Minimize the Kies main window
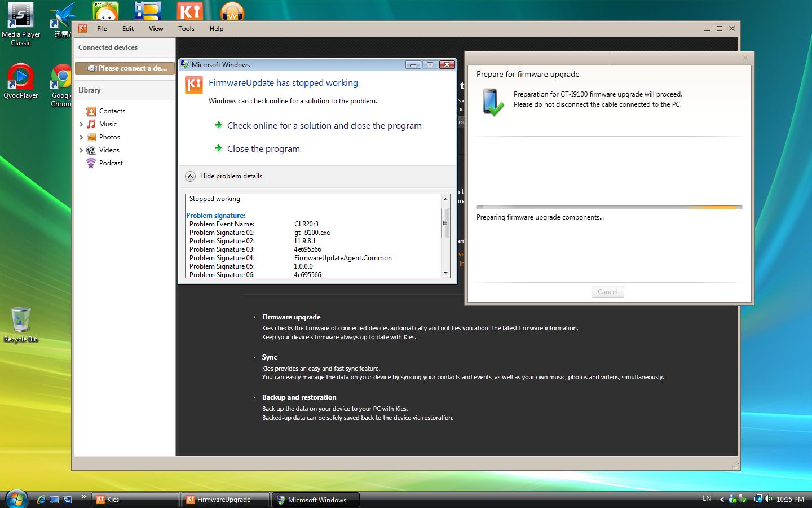812x508 pixels. 707,29
